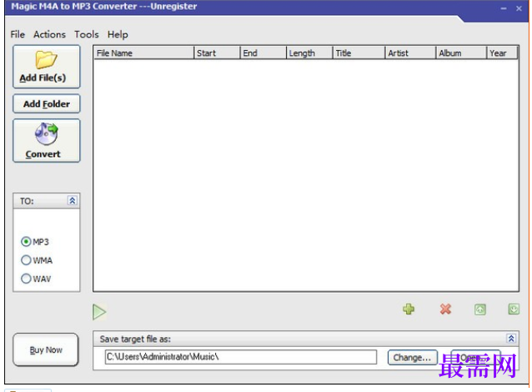Click the Change... output folder button

[x=412, y=357]
